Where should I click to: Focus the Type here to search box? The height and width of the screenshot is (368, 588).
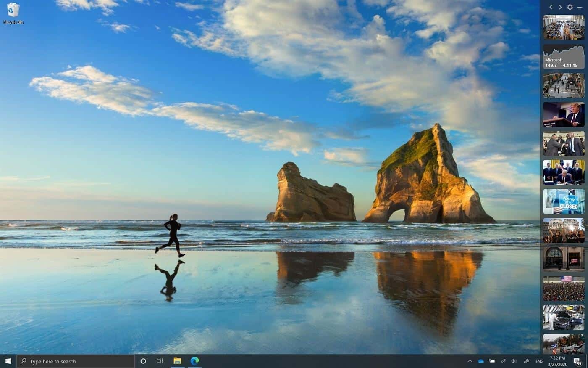(76, 361)
